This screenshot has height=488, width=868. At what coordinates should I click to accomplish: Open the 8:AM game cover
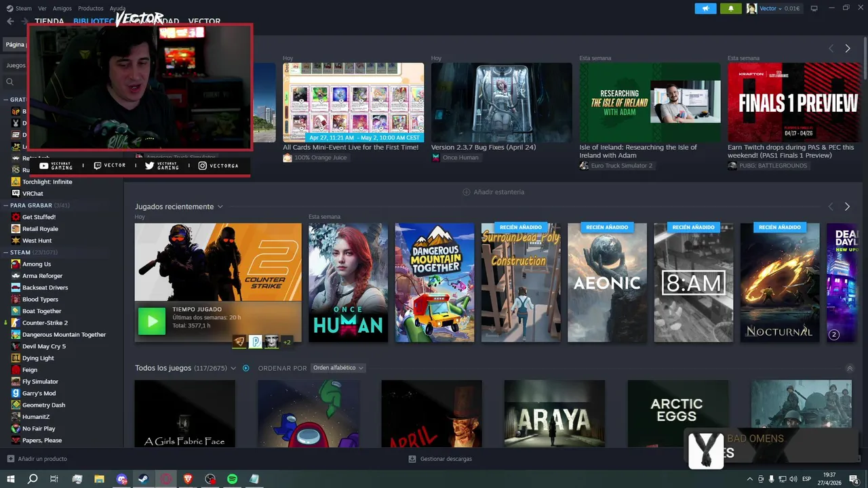693,283
